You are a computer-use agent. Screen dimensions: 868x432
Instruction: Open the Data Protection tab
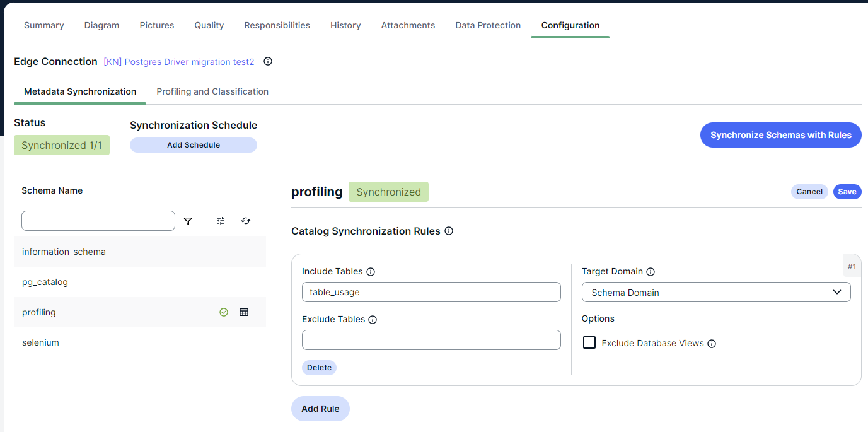pyautogui.click(x=488, y=25)
